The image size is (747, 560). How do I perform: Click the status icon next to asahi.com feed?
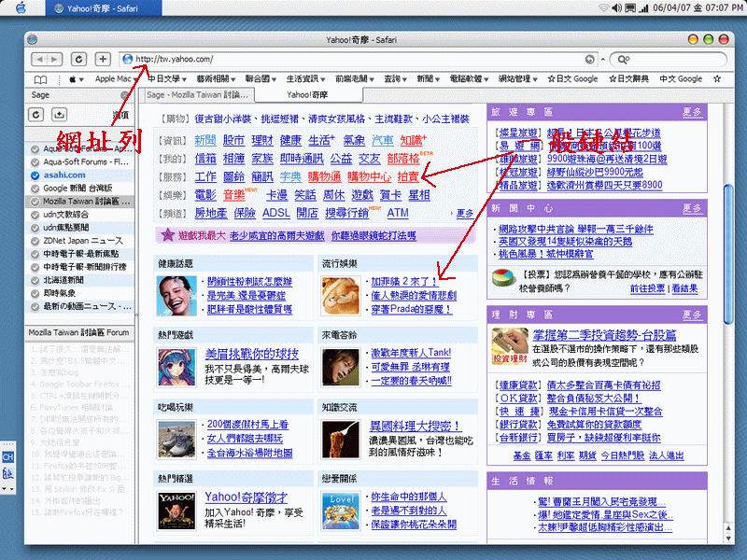[x=35, y=175]
